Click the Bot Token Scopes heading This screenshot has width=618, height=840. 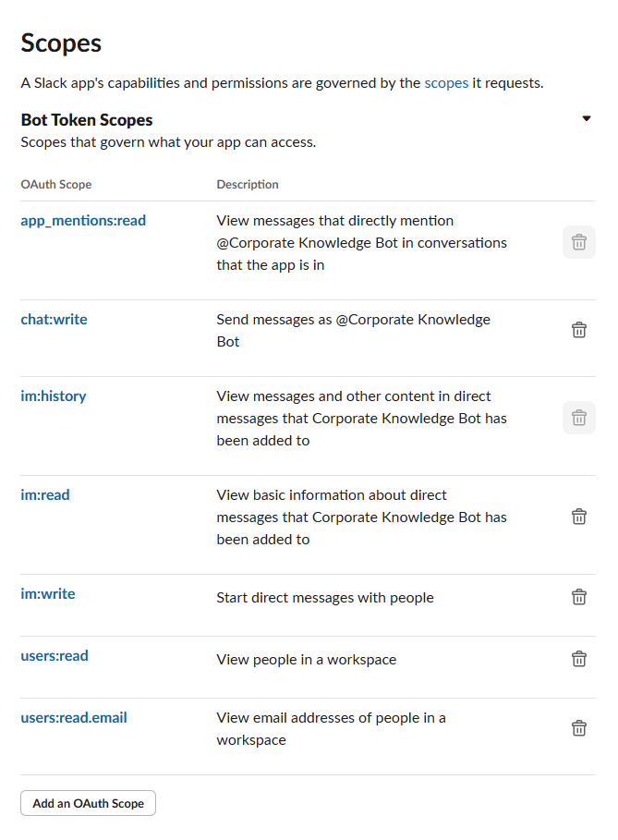pyautogui.click(x=87, y=120)
